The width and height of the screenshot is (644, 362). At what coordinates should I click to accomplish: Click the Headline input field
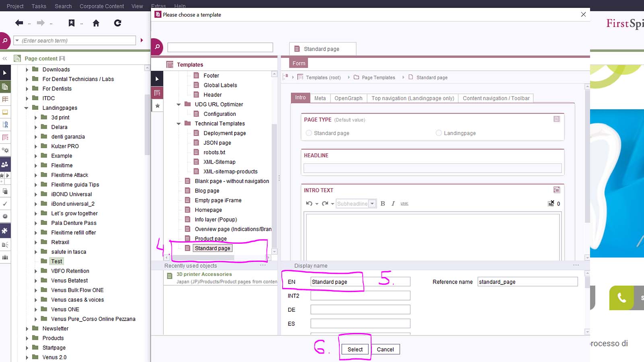coord(432,168)
